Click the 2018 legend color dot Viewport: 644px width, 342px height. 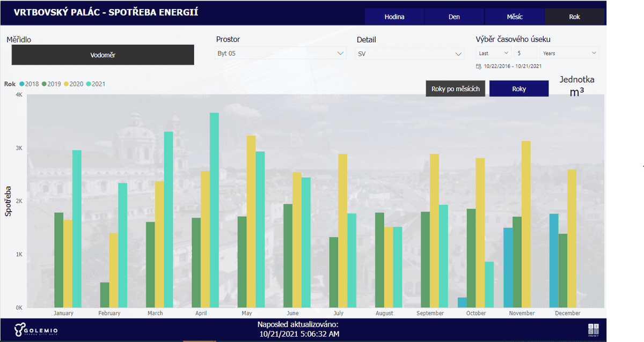[x=22, y=84]
